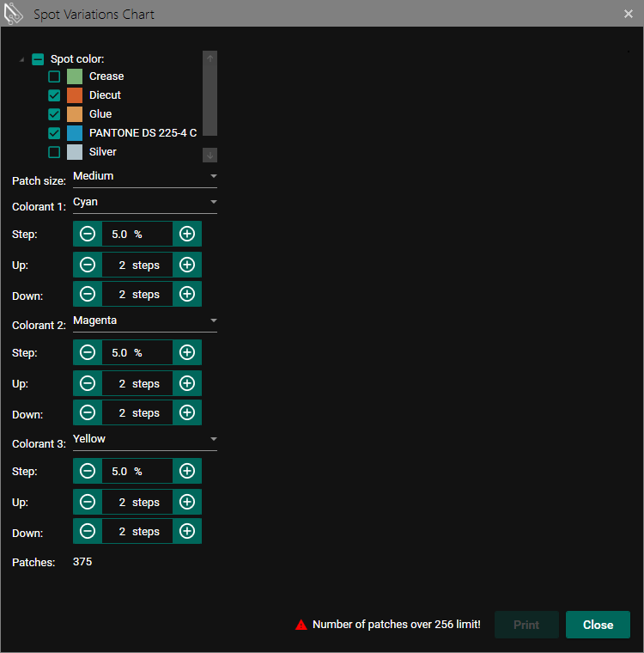Open the Colorant 1 Cyan dropdown
Screen dimensions: 644x653
click(x=145, y=203)
